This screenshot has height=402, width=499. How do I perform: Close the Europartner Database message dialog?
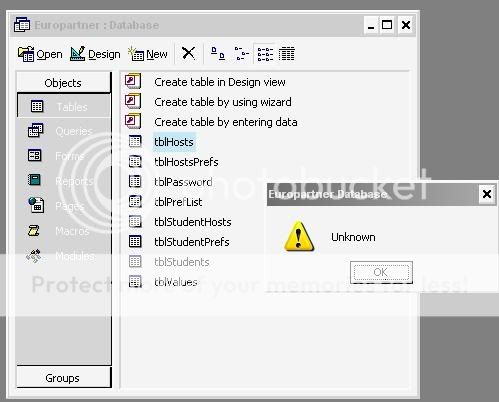click(x=487, y=194)
